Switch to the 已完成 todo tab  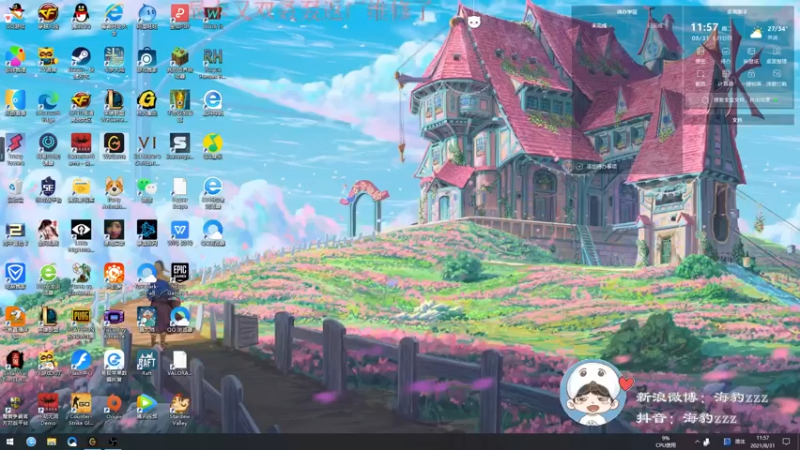coord(655,26)
